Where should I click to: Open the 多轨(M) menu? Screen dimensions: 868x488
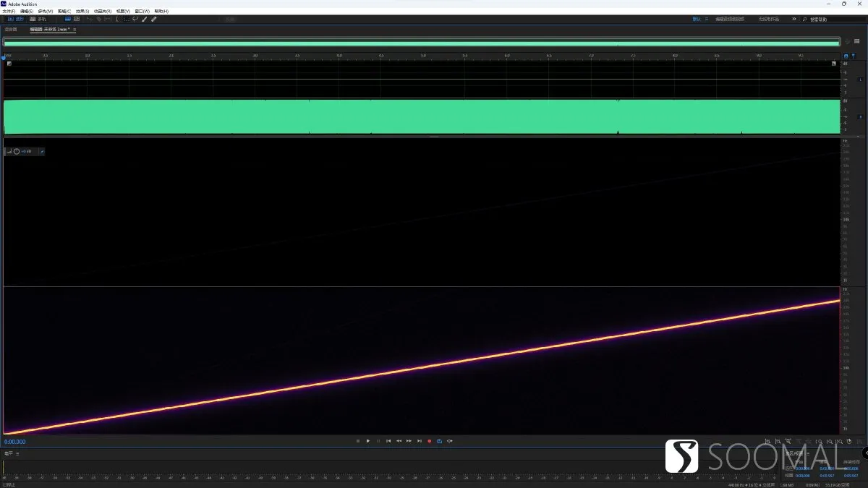point(46,11)
